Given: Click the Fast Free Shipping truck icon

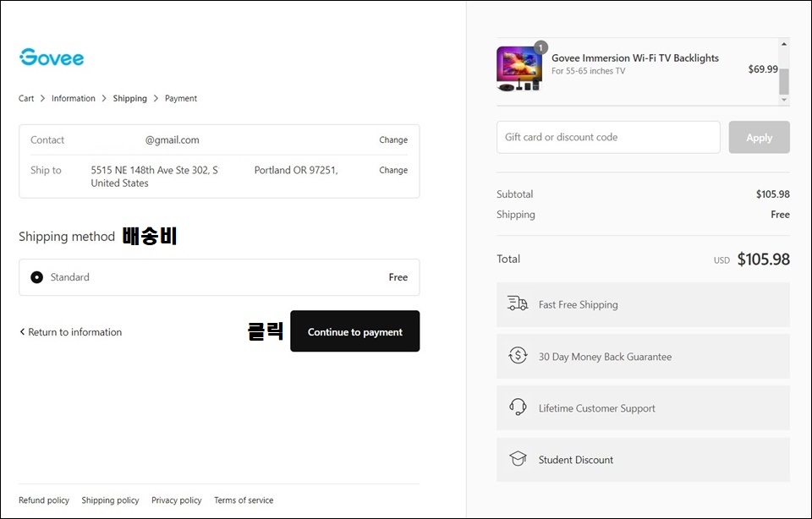Looking at the screenshot, I should coord(518,303).
